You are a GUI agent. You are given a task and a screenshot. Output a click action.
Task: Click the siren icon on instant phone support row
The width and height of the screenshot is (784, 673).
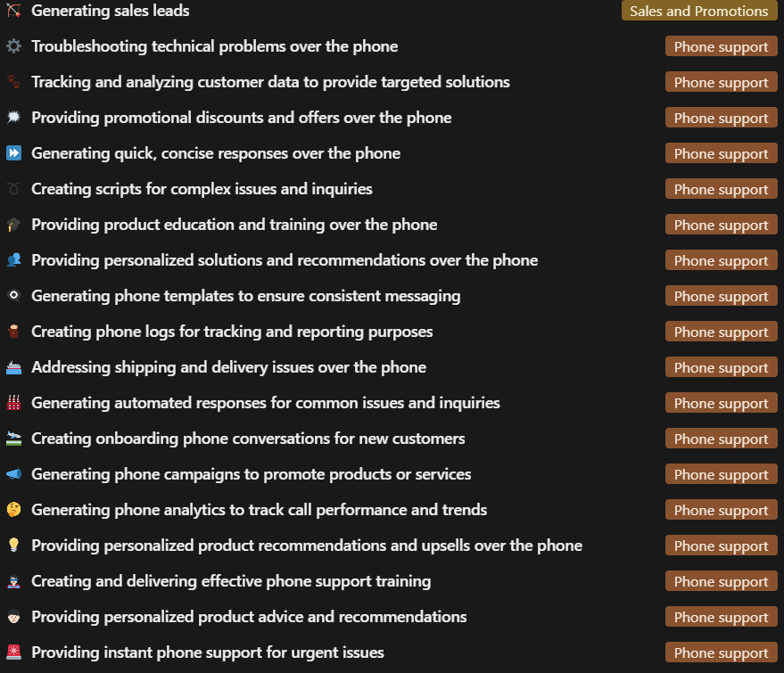(12, 652)
